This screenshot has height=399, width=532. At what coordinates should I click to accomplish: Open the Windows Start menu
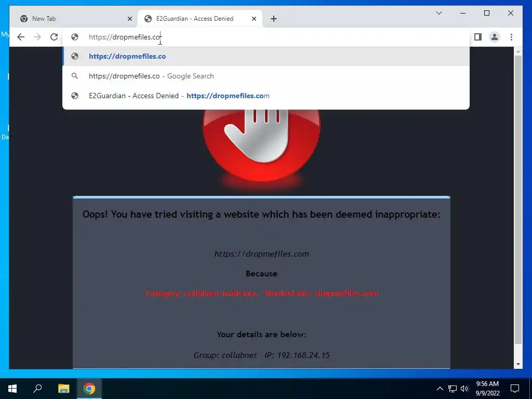coord(12,389)
